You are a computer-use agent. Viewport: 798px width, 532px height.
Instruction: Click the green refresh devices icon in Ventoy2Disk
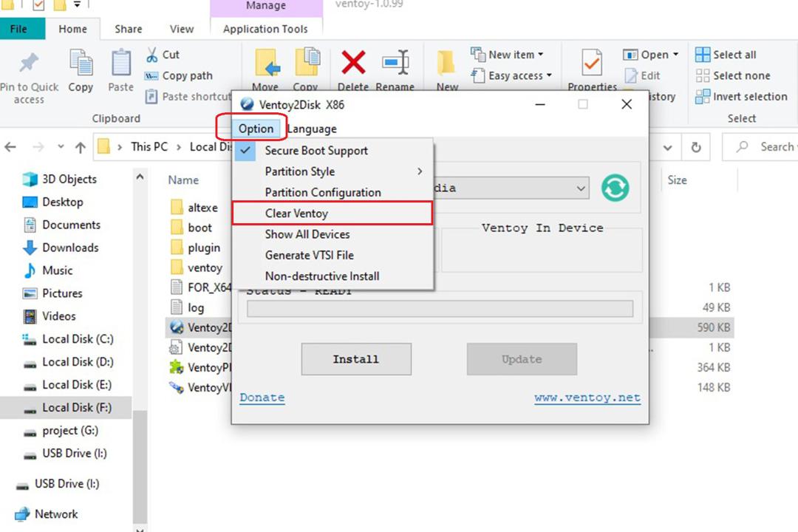(x=615, y=188)
